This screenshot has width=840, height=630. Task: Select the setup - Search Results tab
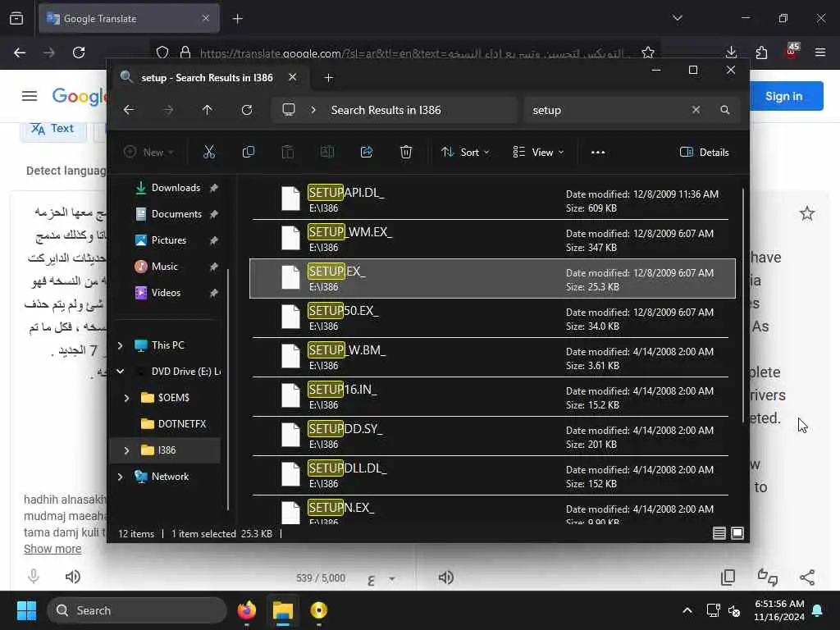point(207,78)
